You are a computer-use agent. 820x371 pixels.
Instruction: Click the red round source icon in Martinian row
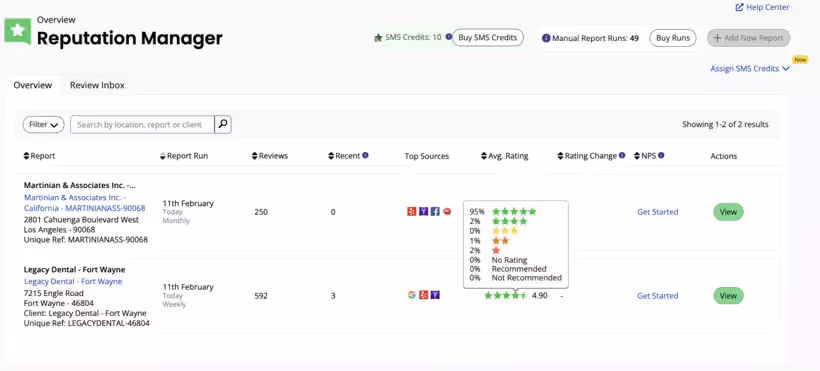click(x=447, y=212)
